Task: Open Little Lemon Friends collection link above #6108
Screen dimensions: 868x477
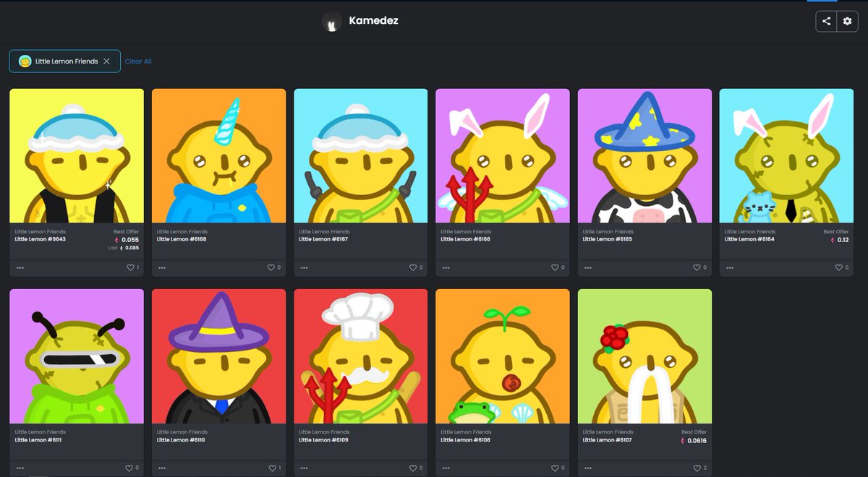Action: point(466,431)
